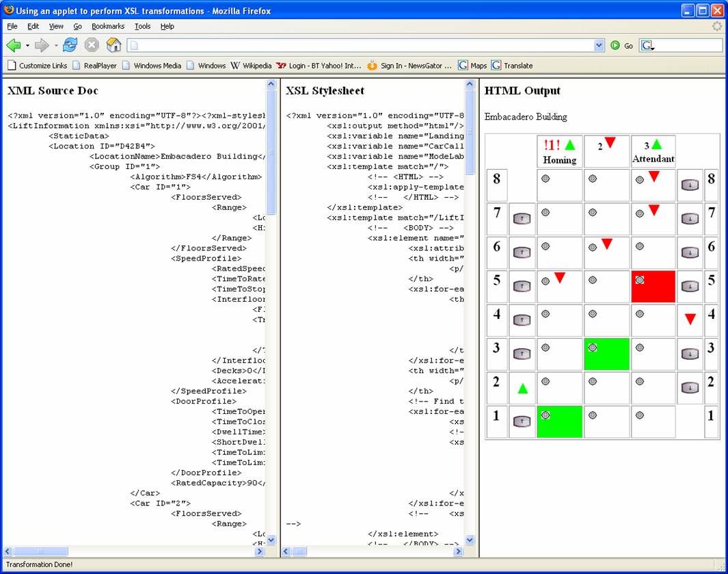Open the Sign In - NewsGator bookmark
This screenshot has width=728, height=574.
409,66
